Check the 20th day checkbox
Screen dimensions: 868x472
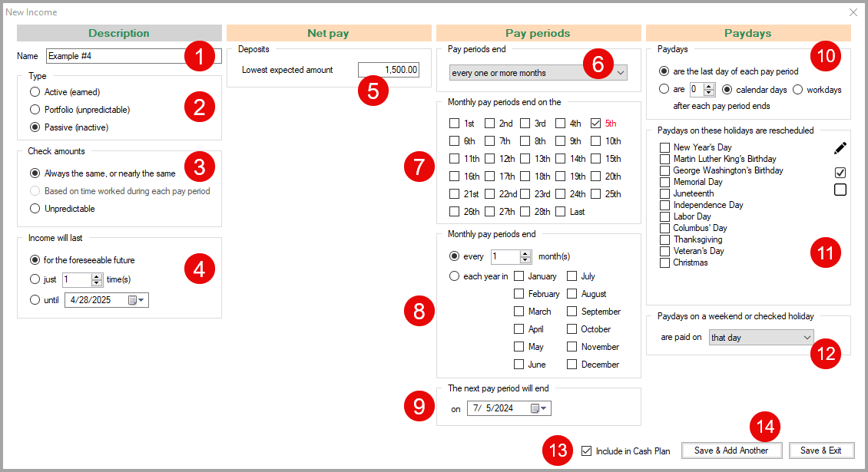point(595,177)
